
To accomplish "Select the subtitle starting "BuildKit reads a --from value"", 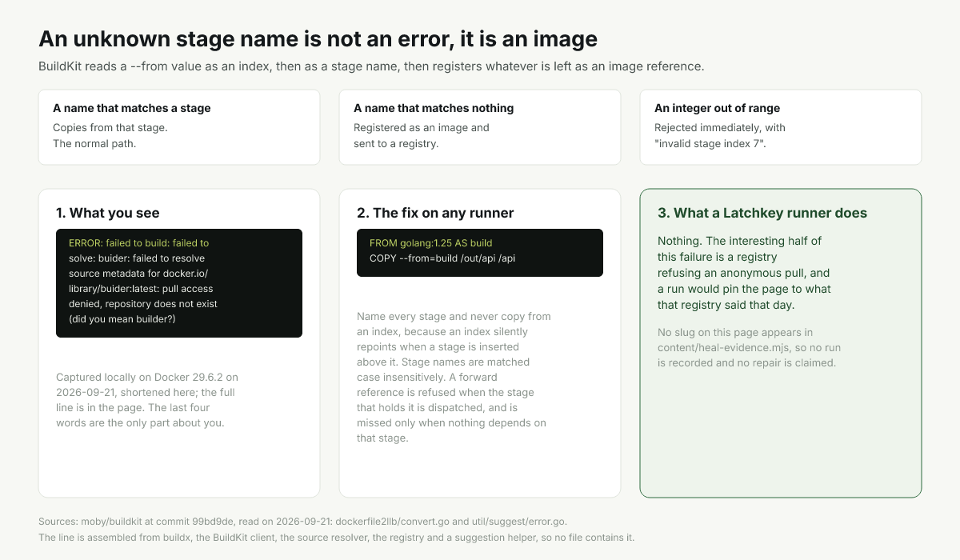I will (371, 66).
